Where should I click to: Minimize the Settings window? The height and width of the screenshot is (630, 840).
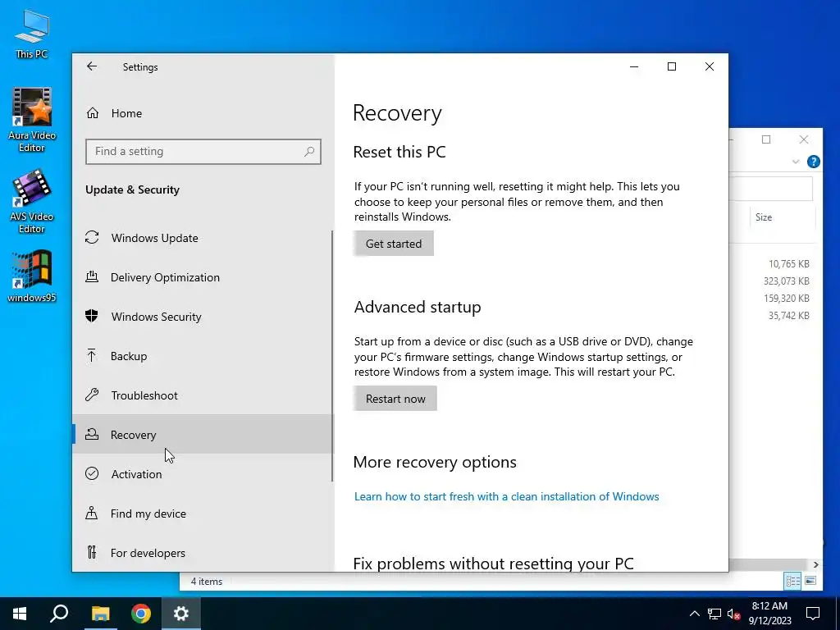(x=634, y=66)
